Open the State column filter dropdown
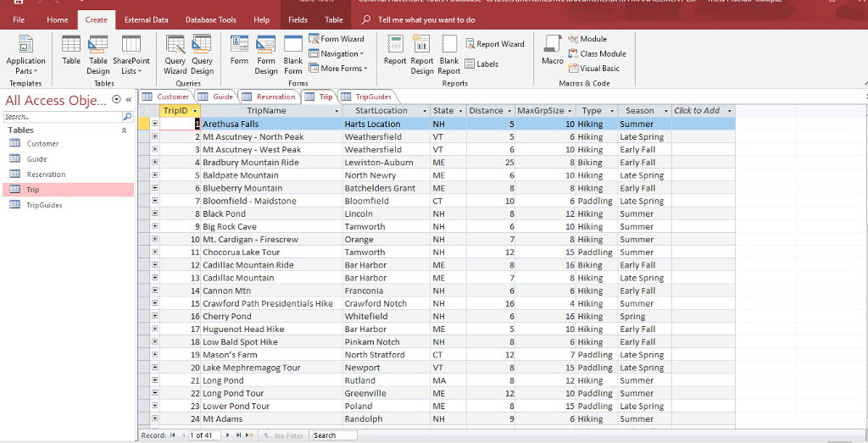Image resolution: width=868 pixels, height=443 pixels. [x=460, y=111]
